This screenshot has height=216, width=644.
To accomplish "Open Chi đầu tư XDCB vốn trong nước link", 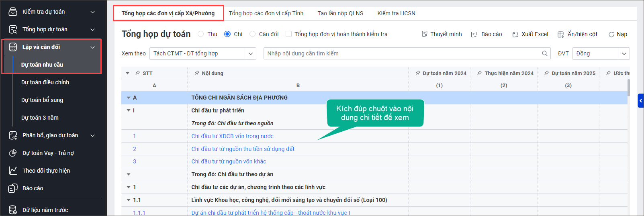I will (232, 136).
